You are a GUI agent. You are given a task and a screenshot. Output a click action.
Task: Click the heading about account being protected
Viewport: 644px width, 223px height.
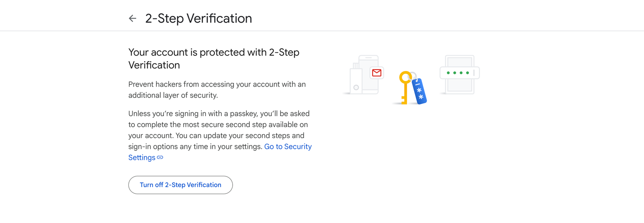pyautogui.click(x=214, y=58)
